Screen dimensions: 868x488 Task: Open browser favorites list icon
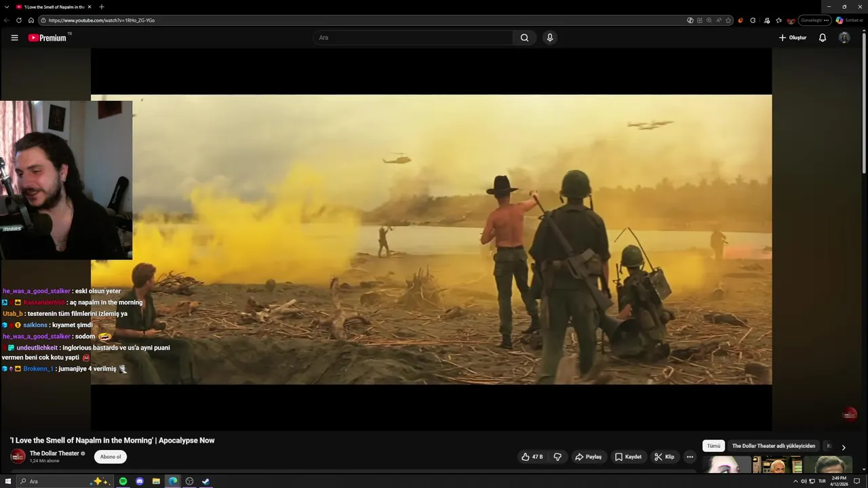(x=778, y=20)
